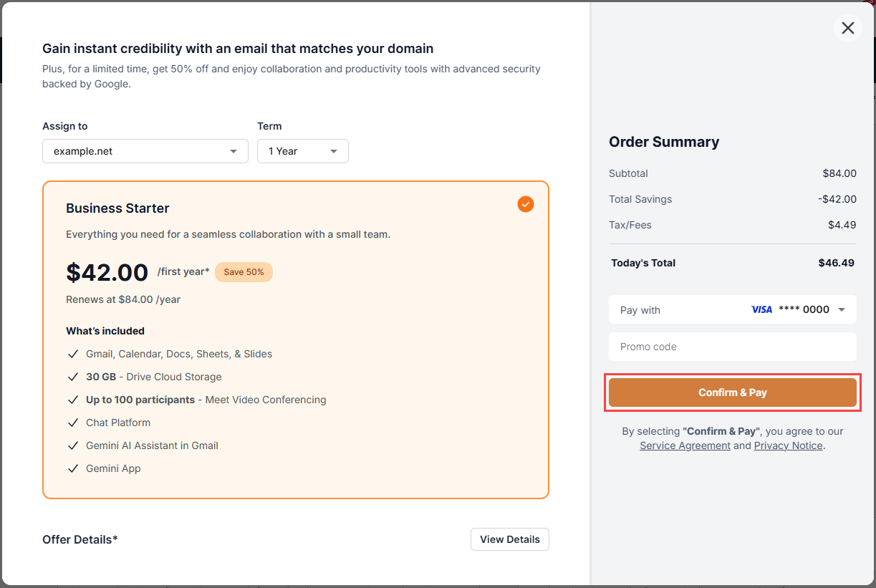Close the dialog with the X icon
Image resolution: width=876 pixels, height=588 pixels.
tap(848, 28)
